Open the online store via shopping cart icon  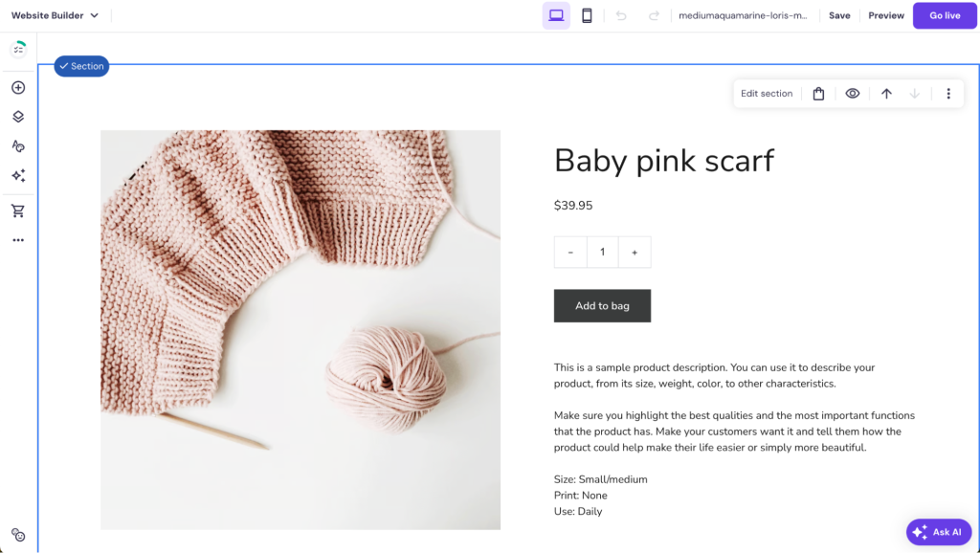click(17, 210)
